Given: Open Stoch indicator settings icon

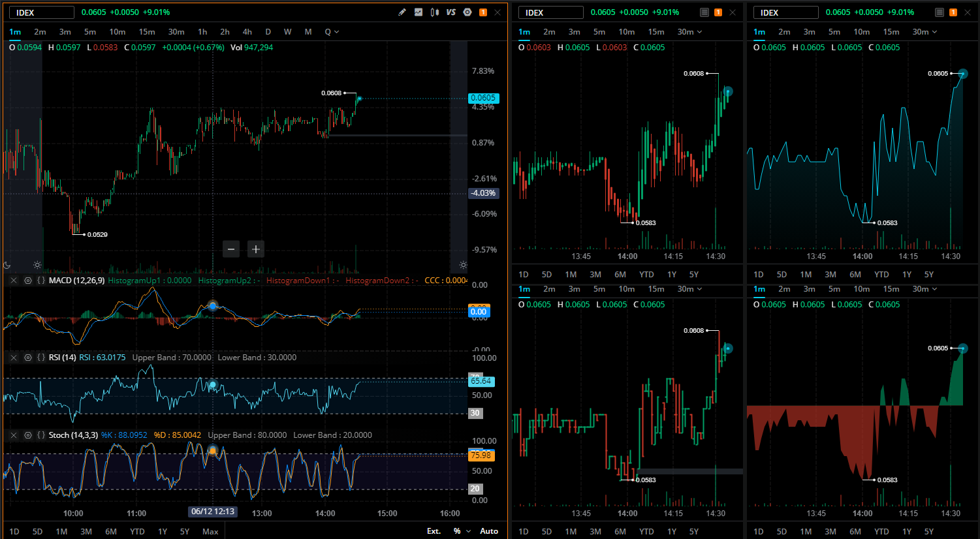Looking at the screenshot, I should tap(28, 435).
